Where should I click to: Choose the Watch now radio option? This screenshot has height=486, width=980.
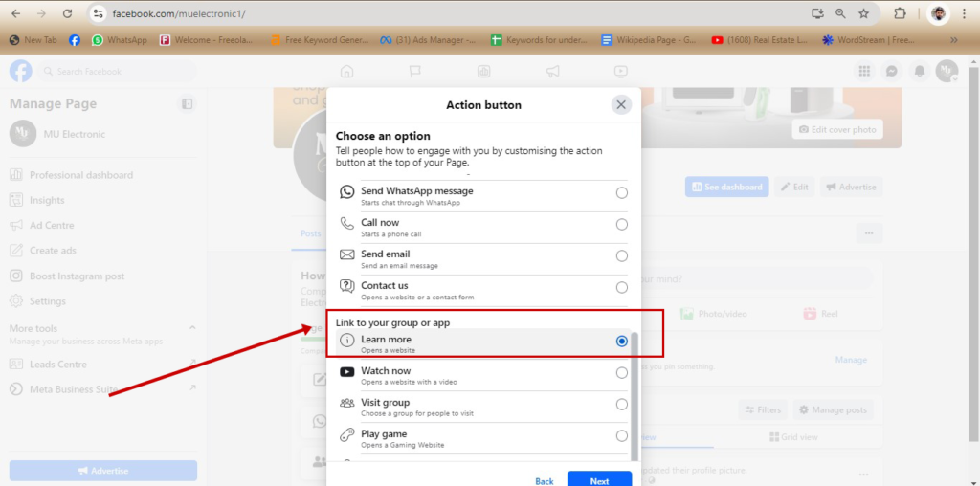621,373
